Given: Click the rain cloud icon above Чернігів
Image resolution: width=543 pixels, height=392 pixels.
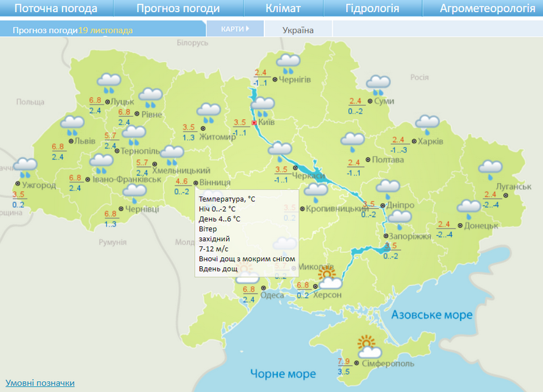Looking at the screenshot, I should click(288, 63).
